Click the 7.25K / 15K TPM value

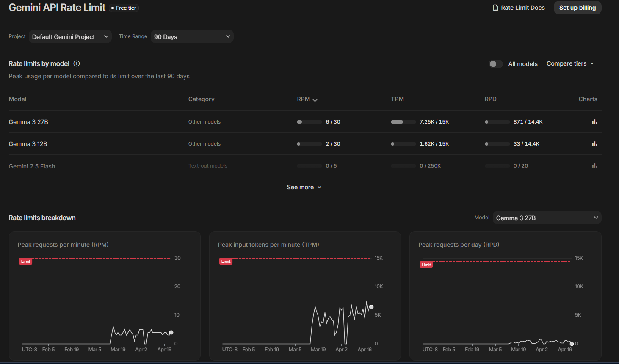(434, 122)
